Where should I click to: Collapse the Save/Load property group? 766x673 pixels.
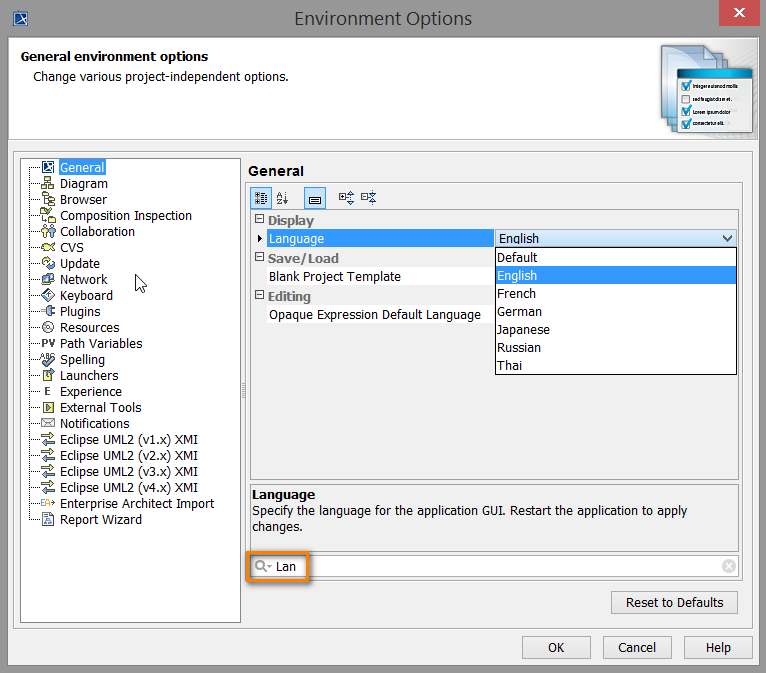pyautogui.click(x=259, y=259)
